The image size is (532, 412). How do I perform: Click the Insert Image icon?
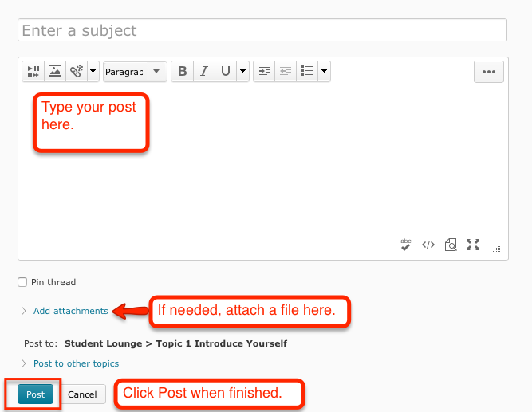pos(54,72)
